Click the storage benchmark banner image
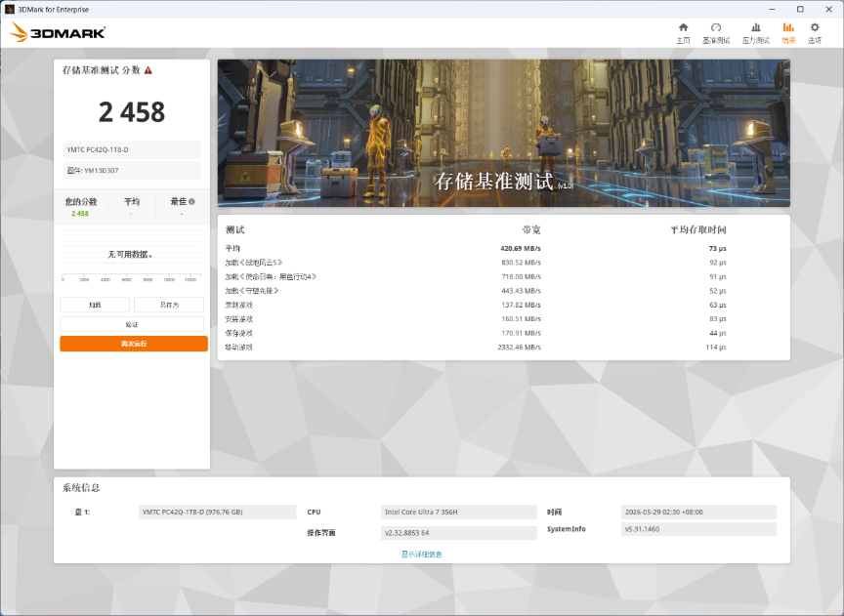This screenshot has width=844, height=616. point(504,133)
